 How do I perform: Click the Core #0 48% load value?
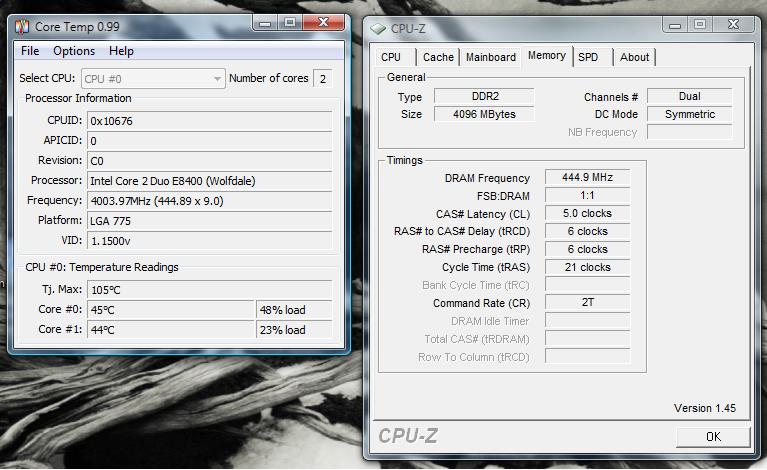[294, 310]
